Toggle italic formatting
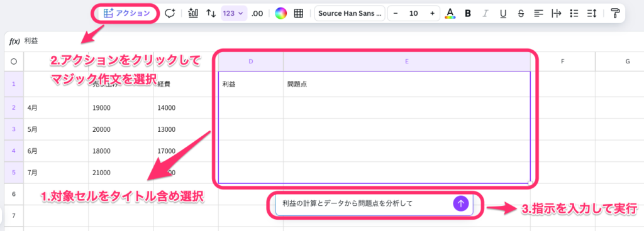The image size is (644, 231). (x=486, y=13)
